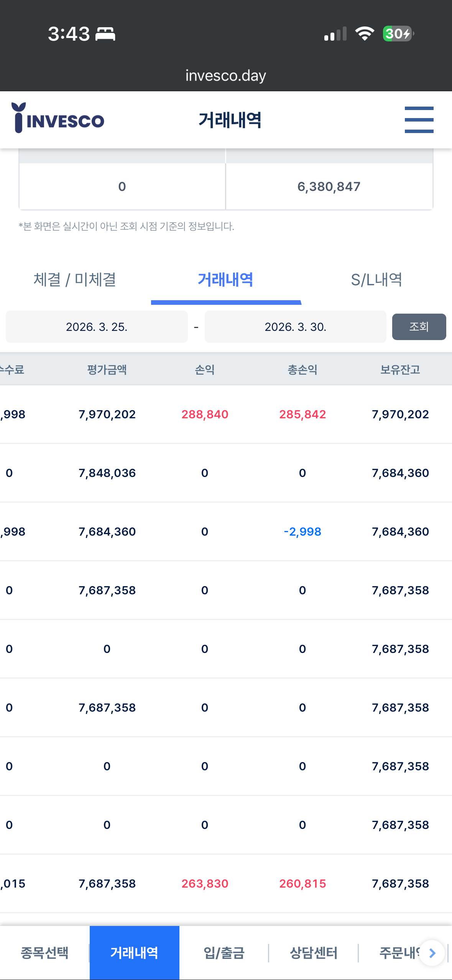
Task: Open 종목선택 in bottom navigation
Action: click(x=44, y=953)
